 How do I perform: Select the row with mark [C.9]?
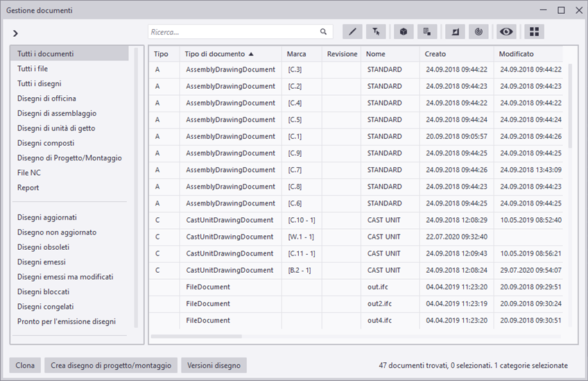356,153
